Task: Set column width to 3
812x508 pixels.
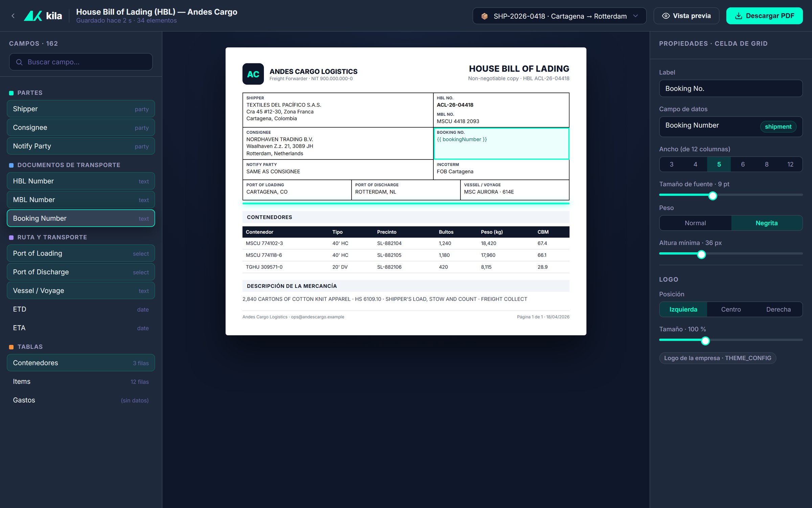Action: click(671, 164)
